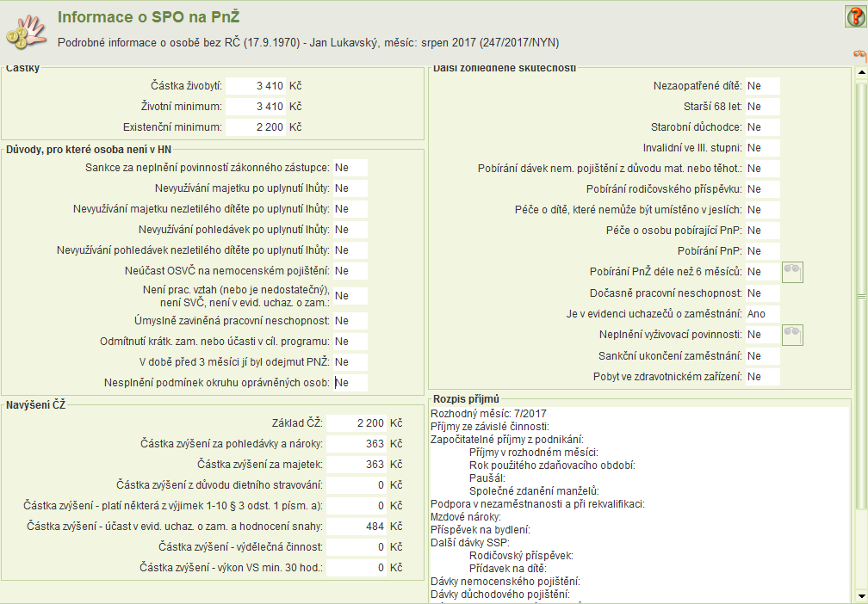868x604 pixels.
Task: Click the person details subtitle Jan Lukavský
Action: click(x=308, y=43)
